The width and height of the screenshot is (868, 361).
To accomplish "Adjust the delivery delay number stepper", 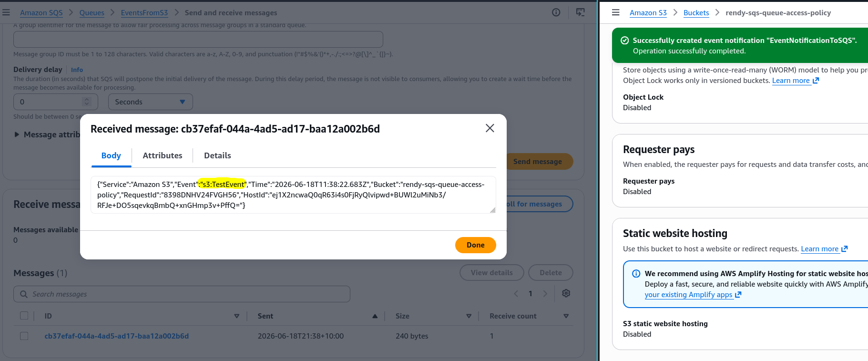I will [86, 102].
